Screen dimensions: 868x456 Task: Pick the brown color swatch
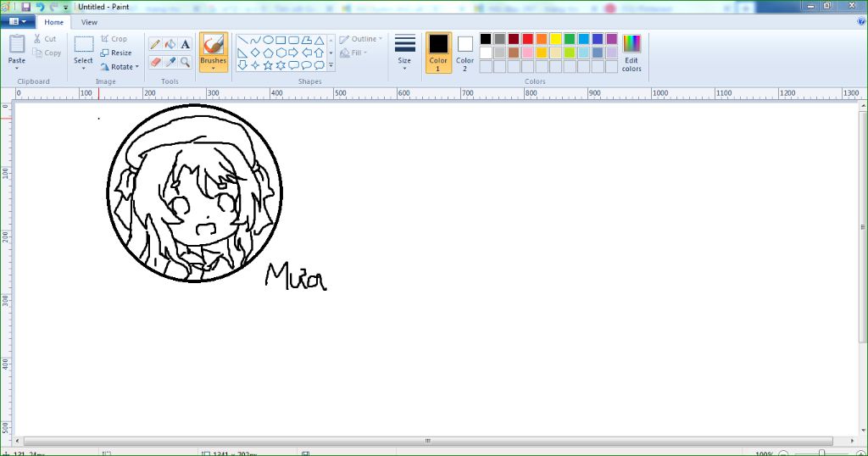(x=514, y=53)
